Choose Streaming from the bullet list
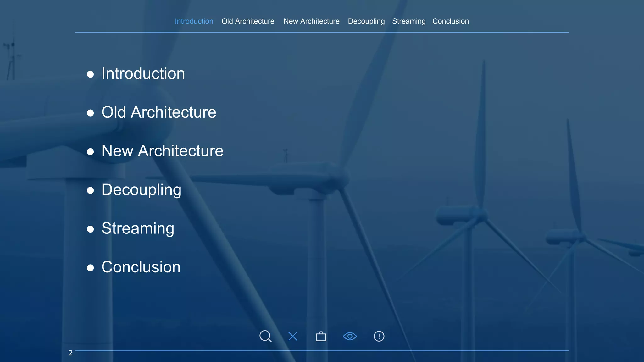 tap(138, 228)
